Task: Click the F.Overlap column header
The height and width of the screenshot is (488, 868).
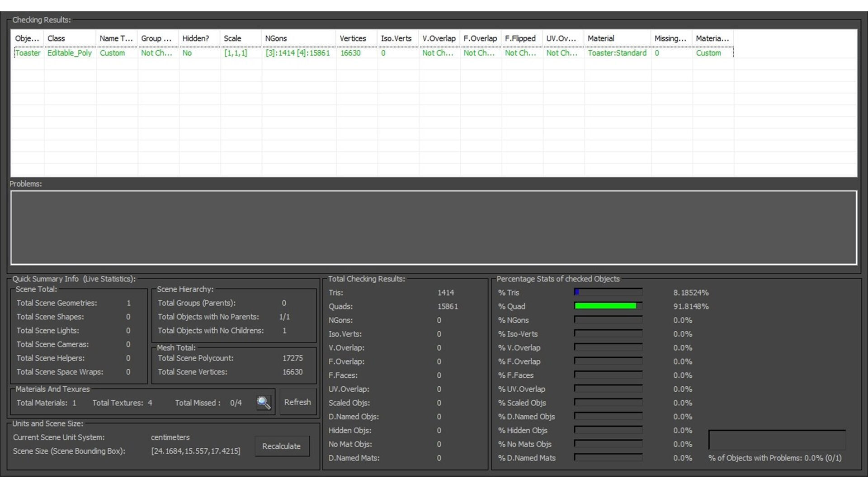Action: [x=480, y=38]
